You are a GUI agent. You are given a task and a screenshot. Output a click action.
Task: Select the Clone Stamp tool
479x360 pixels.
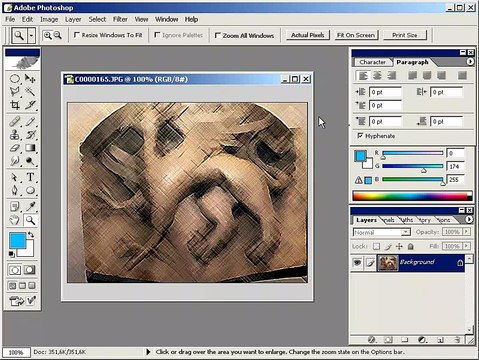[x=15, y=135]
